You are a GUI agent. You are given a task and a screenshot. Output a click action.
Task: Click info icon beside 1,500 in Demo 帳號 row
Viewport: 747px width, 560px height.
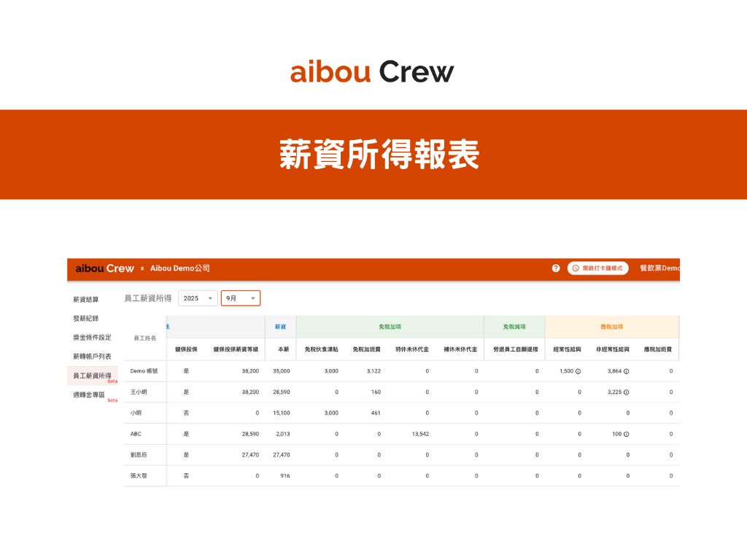point(578,371)
